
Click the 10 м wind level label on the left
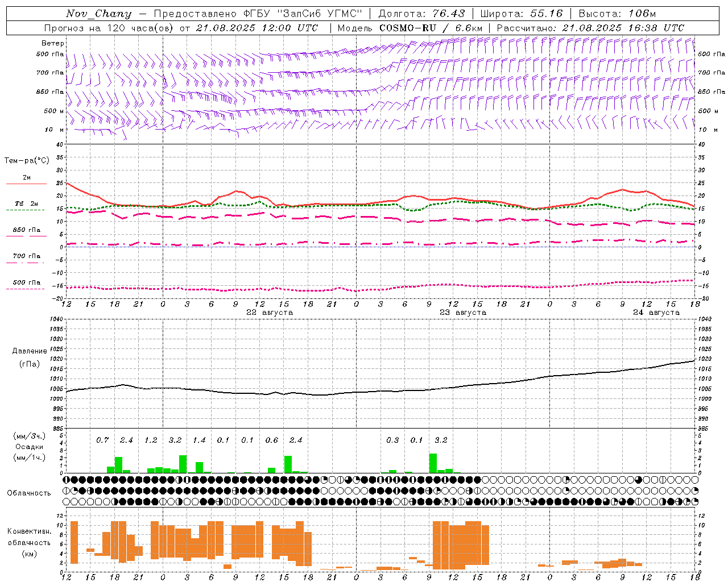coord(54,130)
